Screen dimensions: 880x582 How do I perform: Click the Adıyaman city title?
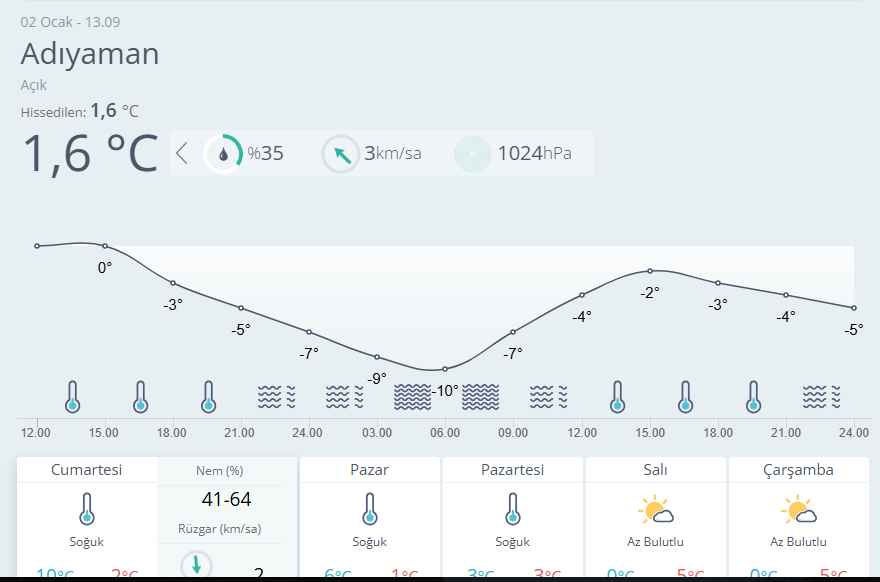[x=90, y=54]
